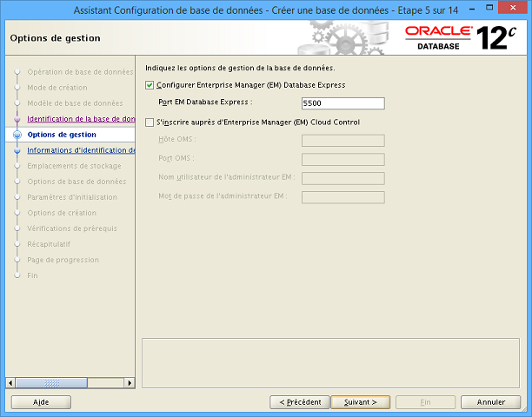Click sidebar scrollbar left arrow

click(x=10, y=383)
